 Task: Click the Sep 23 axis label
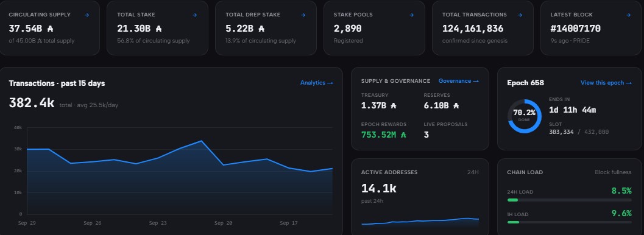158,223
